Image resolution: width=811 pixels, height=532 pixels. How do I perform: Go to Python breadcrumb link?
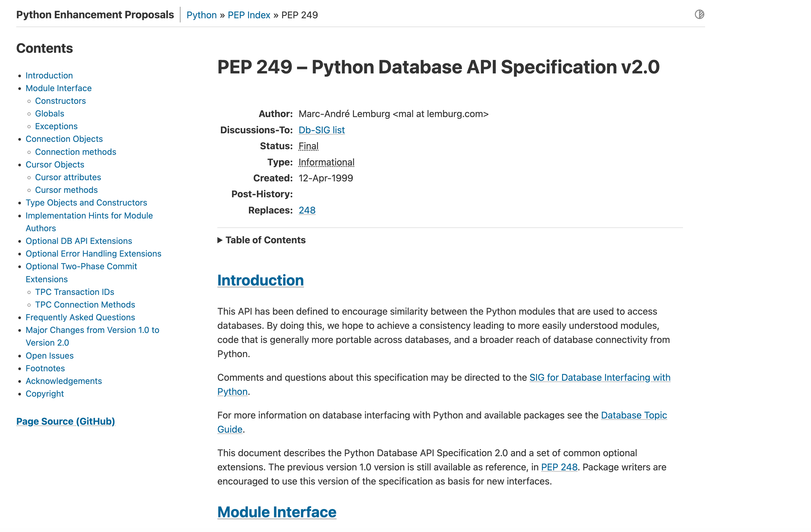pyautogui.click(x=201, y=15)
